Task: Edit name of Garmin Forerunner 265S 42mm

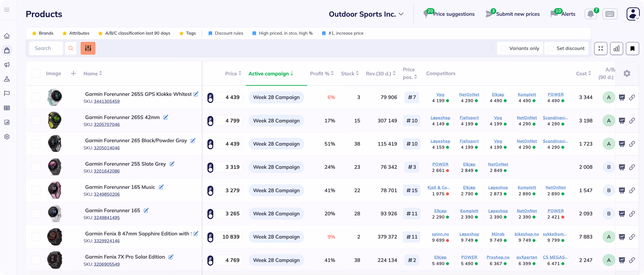Action: (166, 117)
